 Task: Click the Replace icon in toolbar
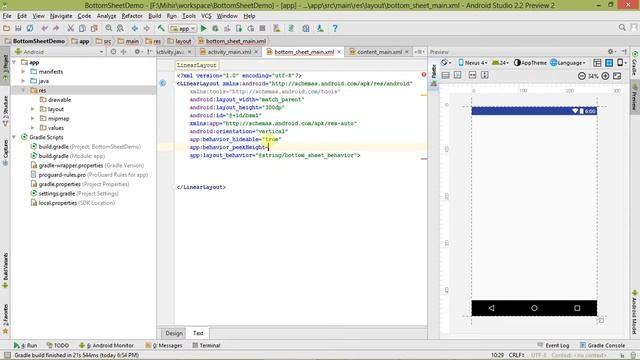(x=120, y=28)
